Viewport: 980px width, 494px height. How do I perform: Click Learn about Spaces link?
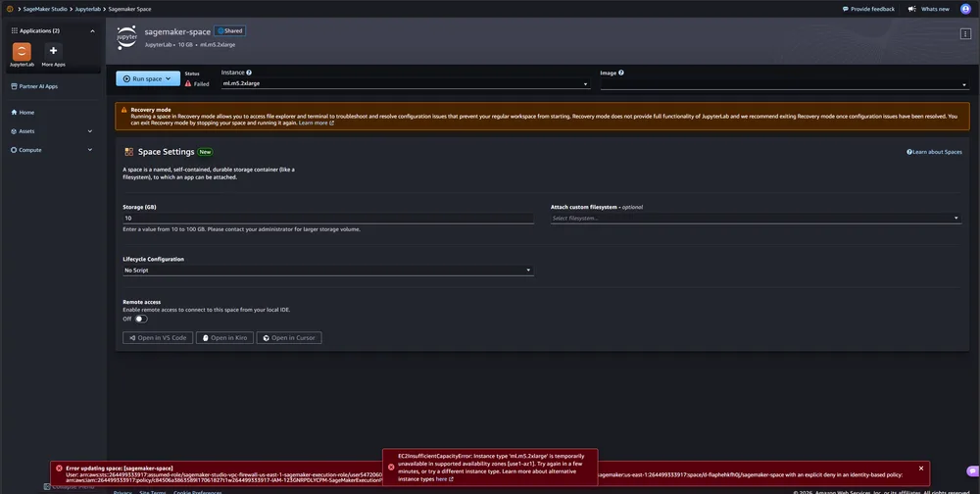pos(934,152)
